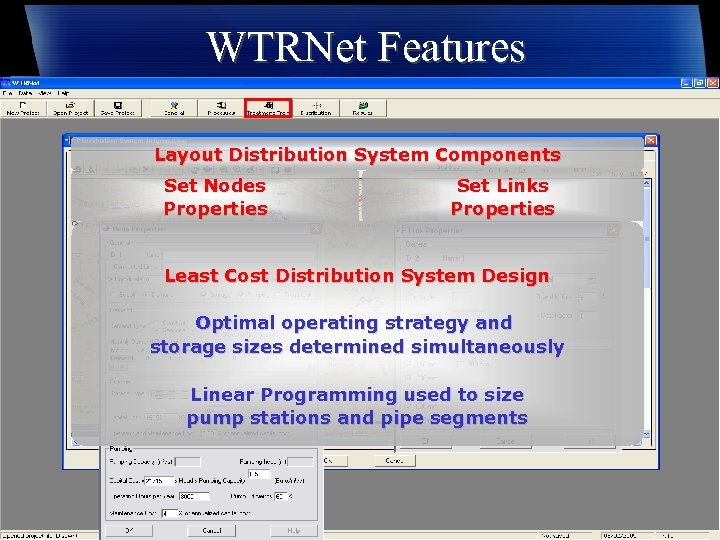Screen dimensions: 720x540
Task: Click the Pumping Head input field
Action: 300,462
